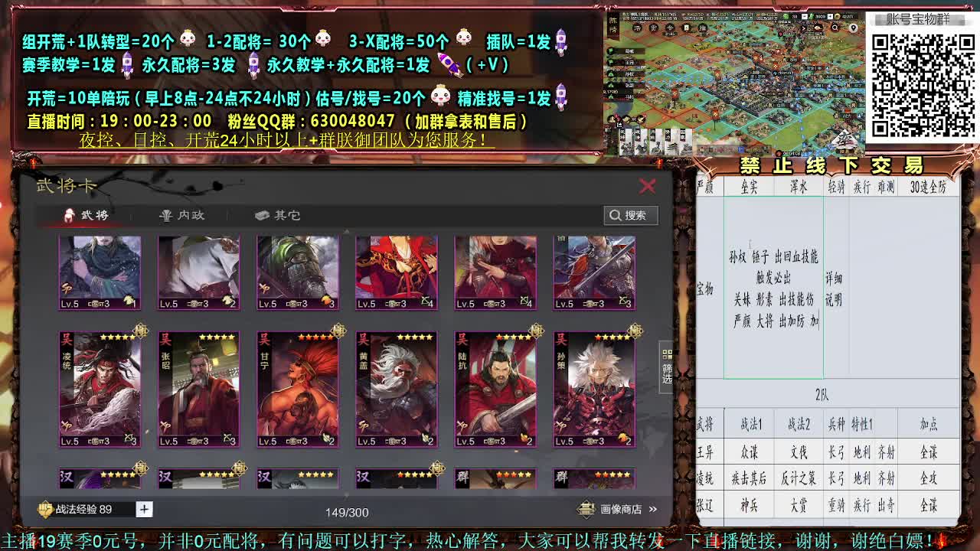Click the 出奇 trait cell
Screen dimensions: 980x551
click(x=886, y=506)
